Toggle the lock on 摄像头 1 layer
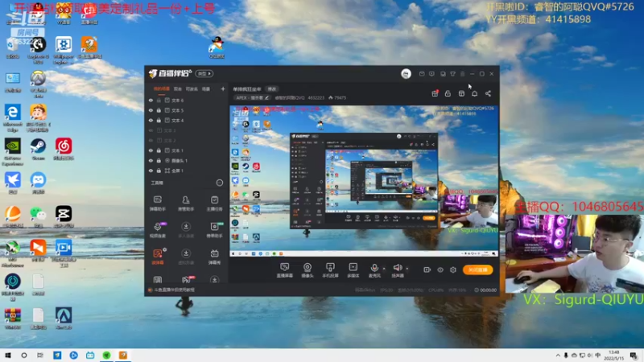The image size is (644, 362). pos(159,160)
